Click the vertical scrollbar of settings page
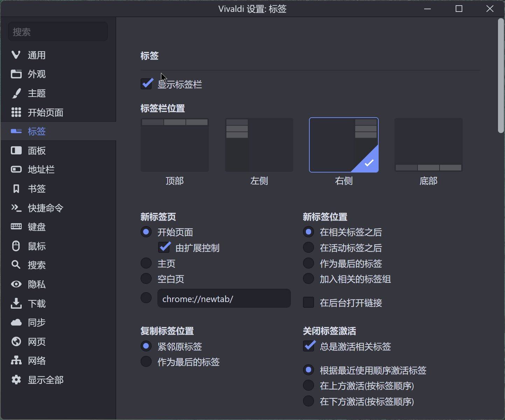Image resolution: width=505 pixels, height=420 pixels. tap(501, 76)
